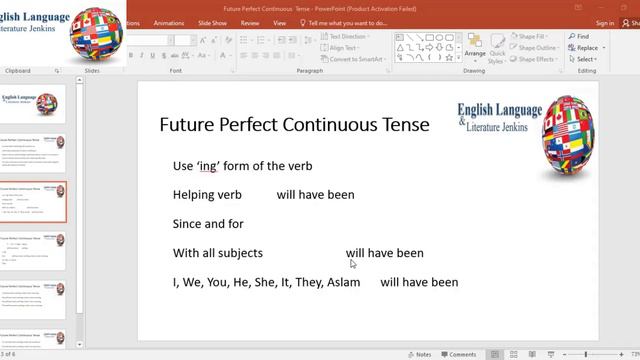This screenshot has height=360, width=640.
Task: Open Quick Styles gallery
Action: (x=497, y=49)
